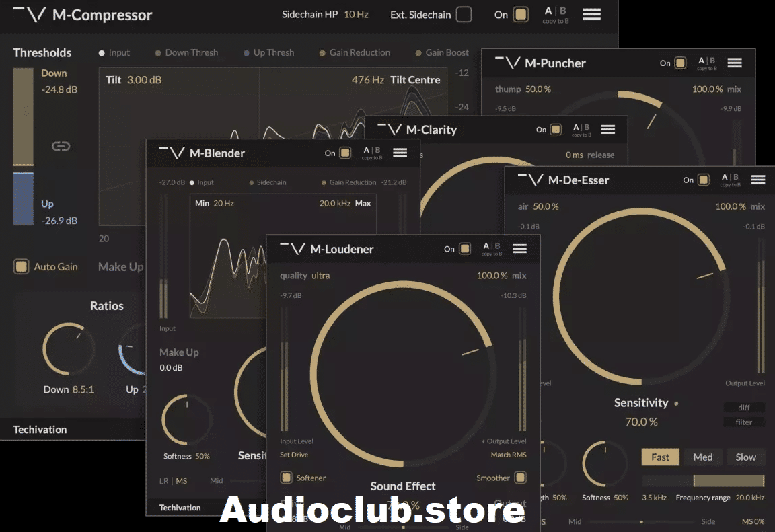Click A|B copy to B in M-Blender
The height and width of the screenshot is (532, 775).
coord(371,153)
